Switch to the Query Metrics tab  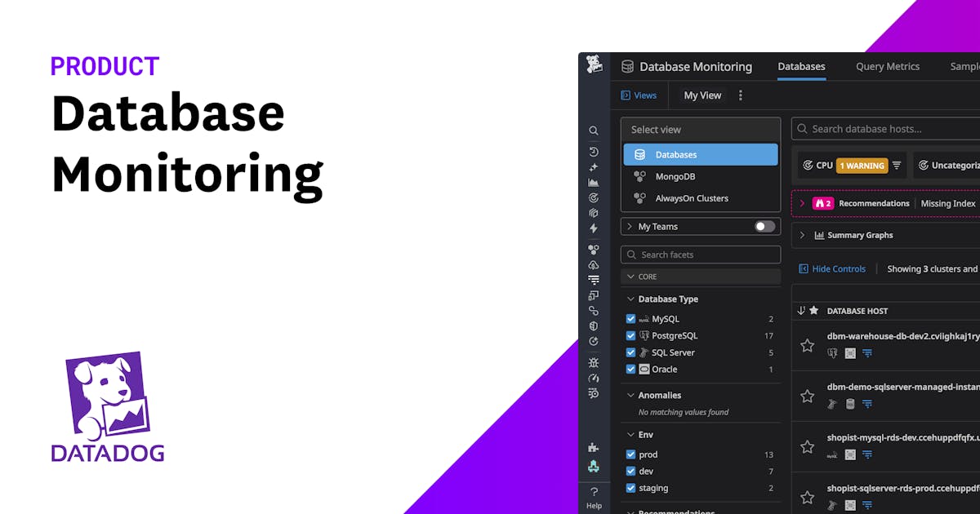tap(888, 67)
